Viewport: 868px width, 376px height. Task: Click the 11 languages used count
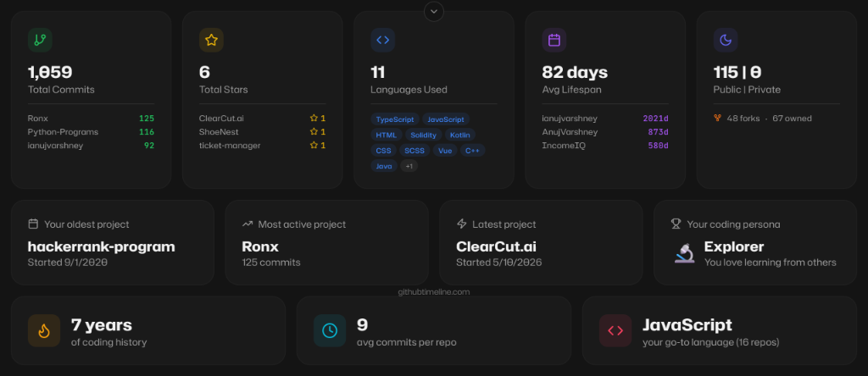(377, 73)
